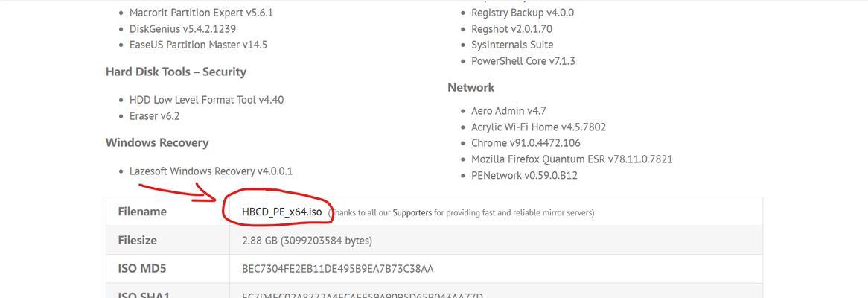Image resolution: width=868 pixels, height=298 pixels.
Task: Open the Supporters link
Action: click(x=412, y=213)
